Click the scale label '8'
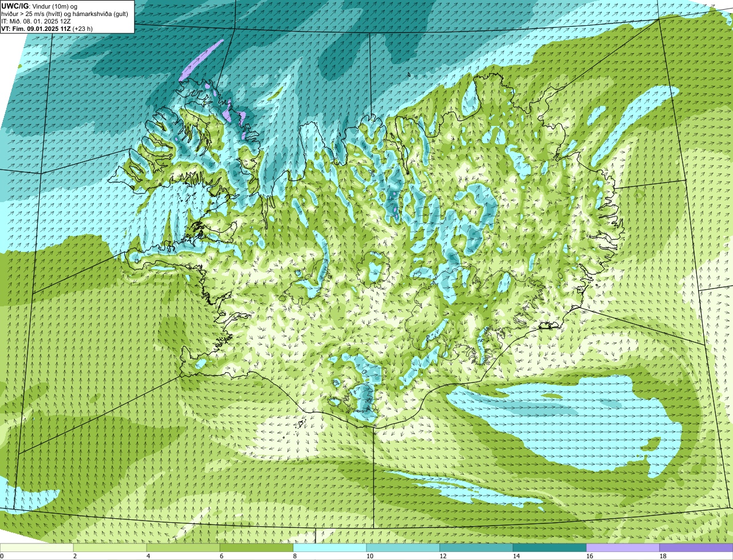 pyautogui.click(x=295, y=556)
